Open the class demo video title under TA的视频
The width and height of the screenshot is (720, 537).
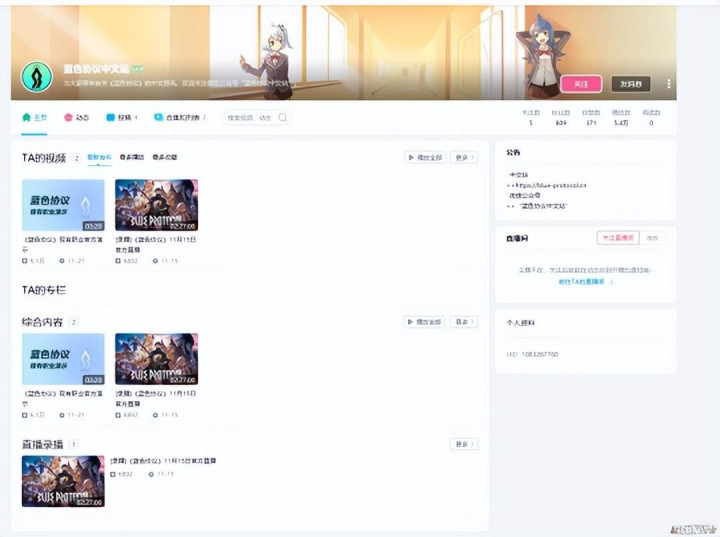point(63,244)
